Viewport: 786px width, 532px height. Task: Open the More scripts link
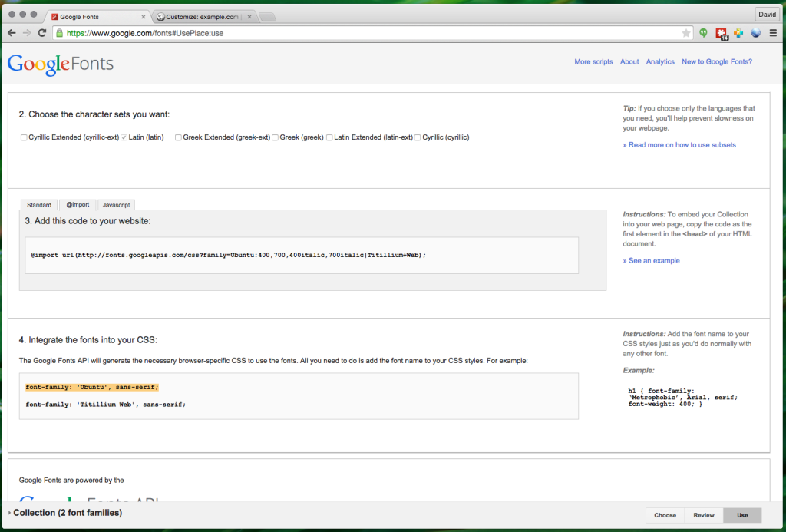point(593,61)
